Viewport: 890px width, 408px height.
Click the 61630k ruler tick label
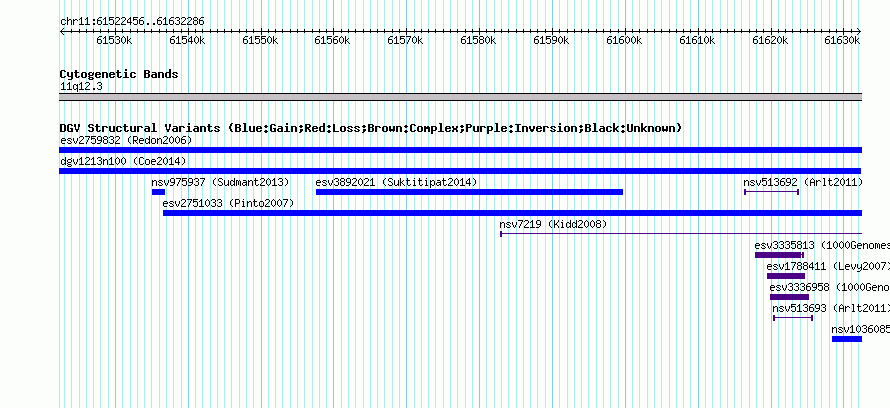842,40
